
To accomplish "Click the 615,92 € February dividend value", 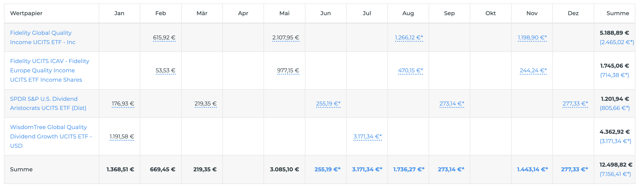I will [164, 37].
